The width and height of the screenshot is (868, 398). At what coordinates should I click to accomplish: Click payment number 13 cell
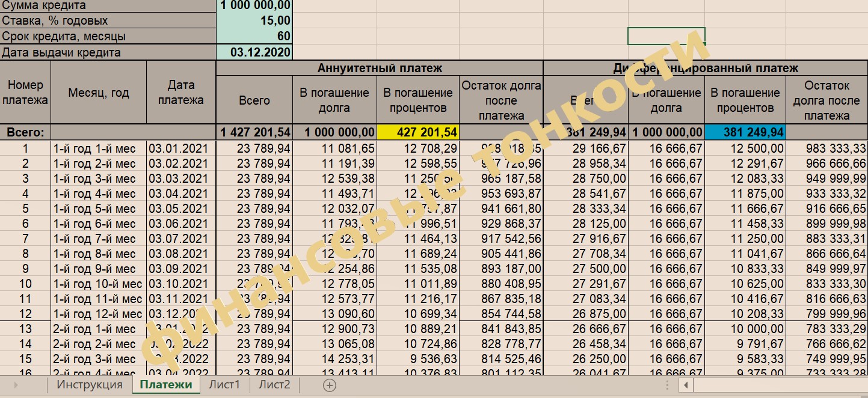click(25, 329)
